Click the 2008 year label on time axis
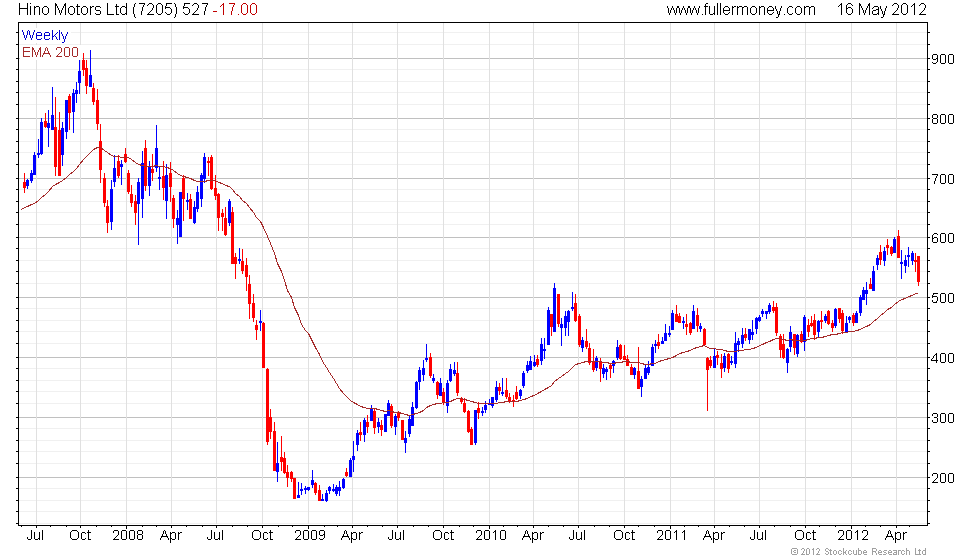 click(x=128, y=536)
